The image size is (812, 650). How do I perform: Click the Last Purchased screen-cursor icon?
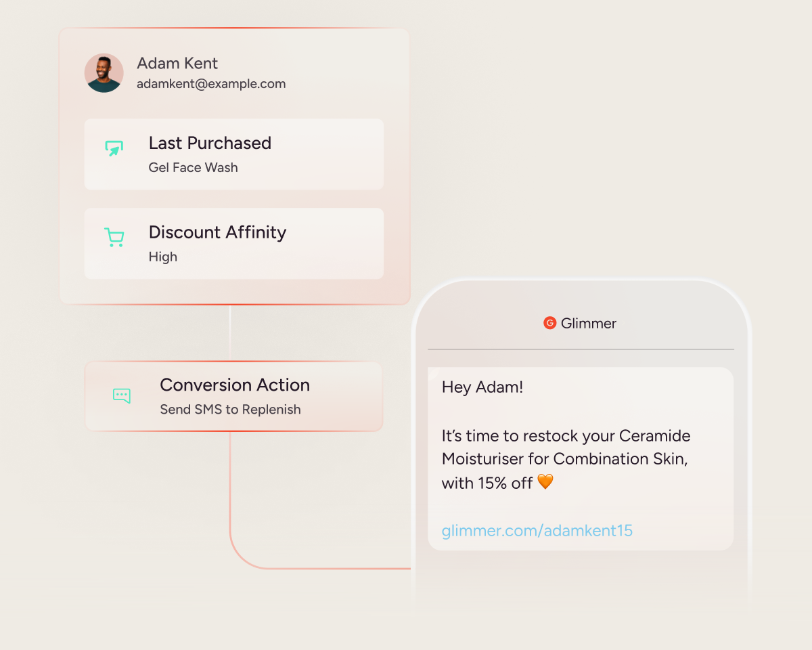(x=114, y=148)
